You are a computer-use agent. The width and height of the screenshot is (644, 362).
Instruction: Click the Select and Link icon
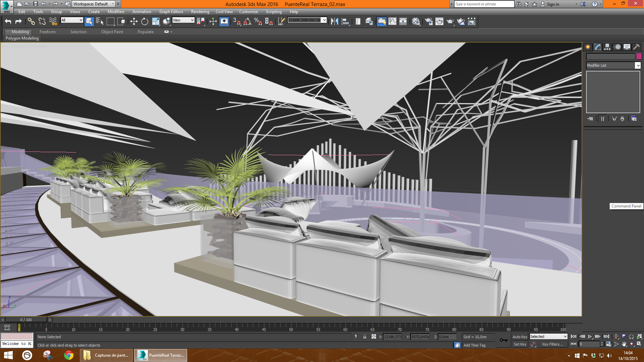tap(31, 22)
